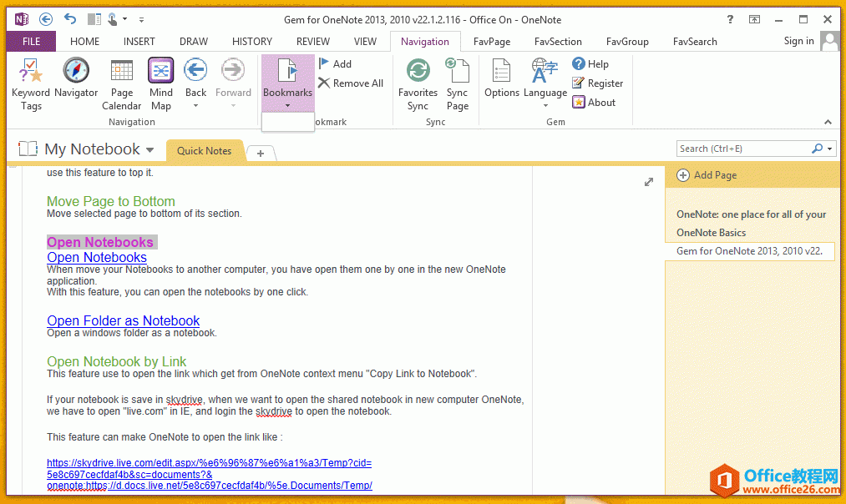The height and width of the screenshot is (504, 846).
Task: Open the Keyword Tags tool
Action: pos(31,84)
